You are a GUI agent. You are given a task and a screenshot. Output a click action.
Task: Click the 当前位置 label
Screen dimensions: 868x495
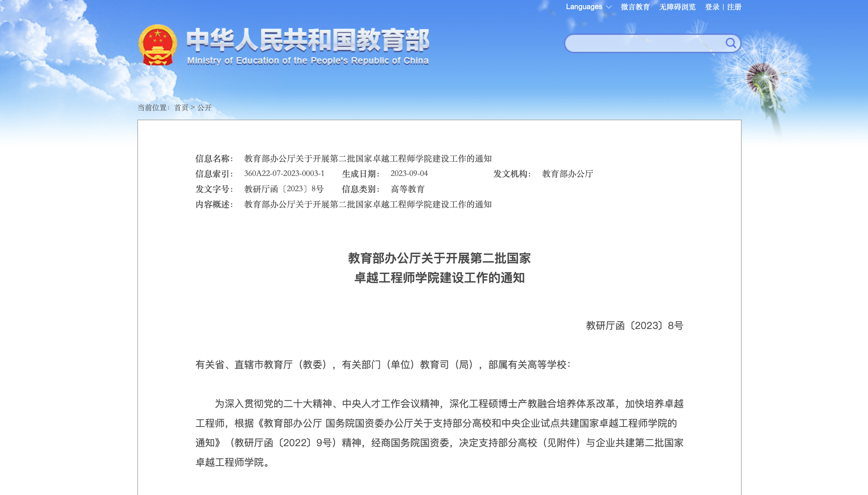(x=153, y=107)
